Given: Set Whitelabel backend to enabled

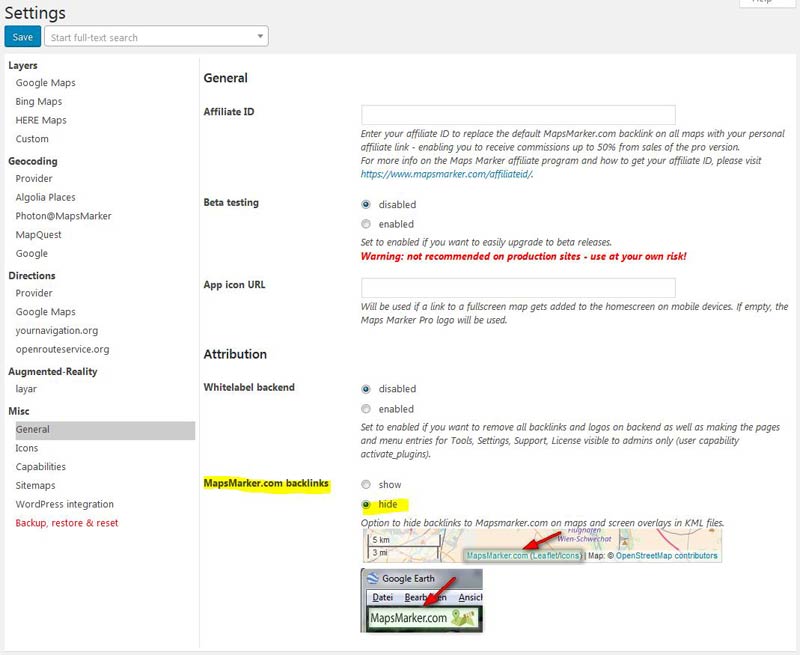Looking at the screenshot, I should (x=366, y=409).
